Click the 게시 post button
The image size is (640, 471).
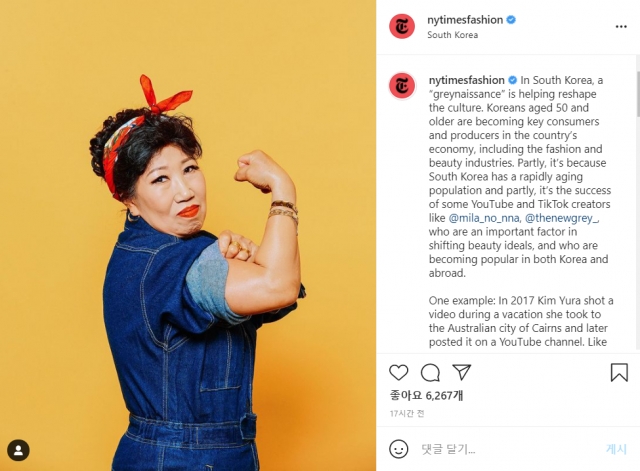616,449
